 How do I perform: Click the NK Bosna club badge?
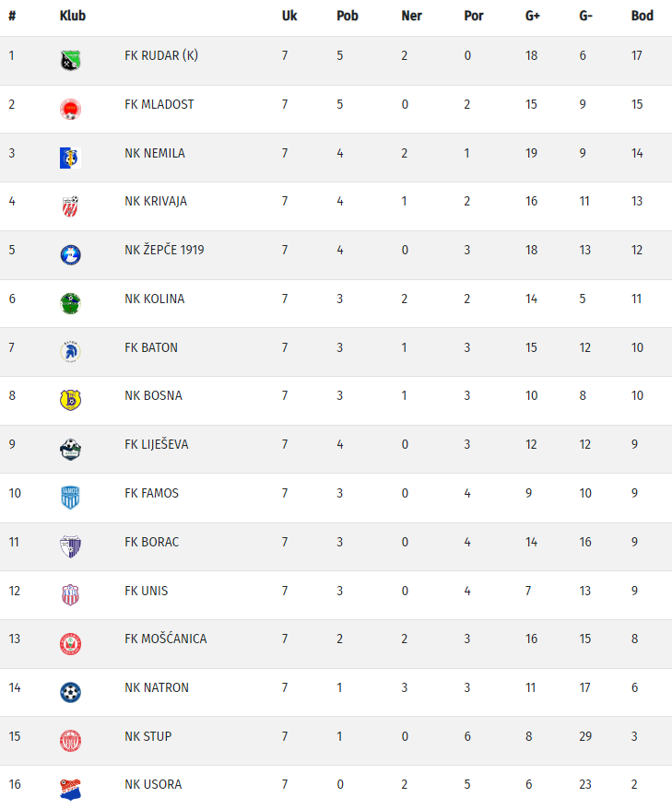click(x=70, y=400)
